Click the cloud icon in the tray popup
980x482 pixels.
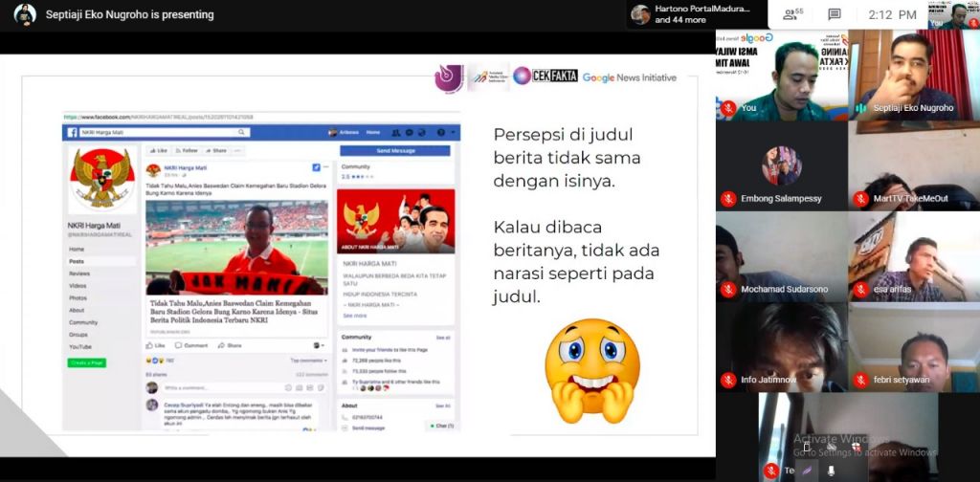tap(832, 447)
